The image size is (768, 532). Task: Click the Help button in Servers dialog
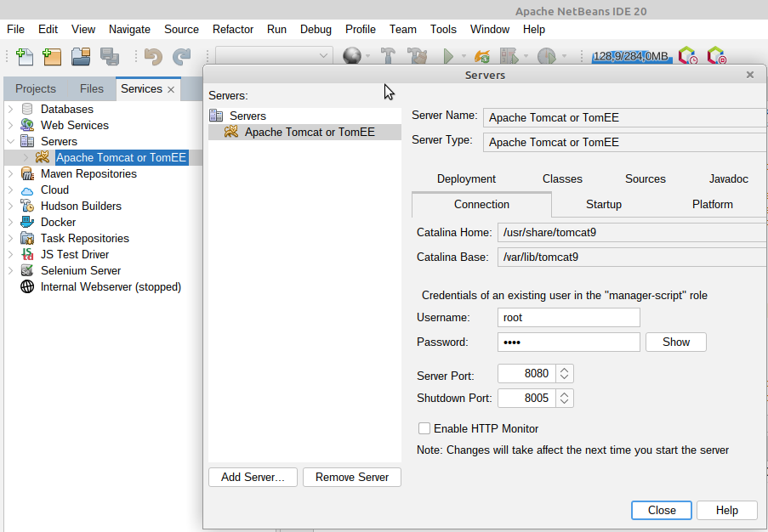(x=727, y=511)
